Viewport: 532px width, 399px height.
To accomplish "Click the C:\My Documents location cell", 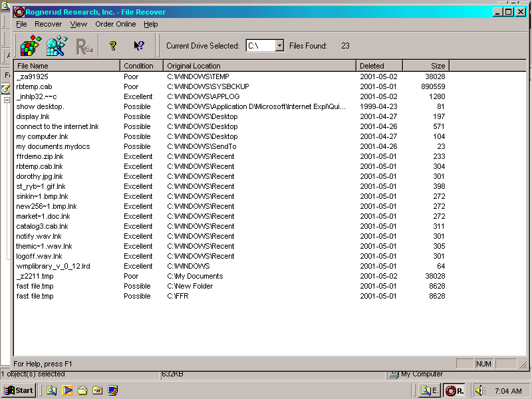I will [195, 276].
